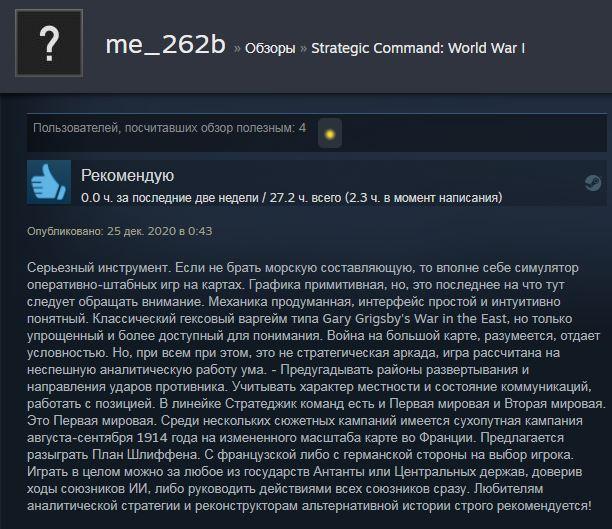
Task: Click the Опубликовано 25 дек. 2020 date
Action: [120, 231]
